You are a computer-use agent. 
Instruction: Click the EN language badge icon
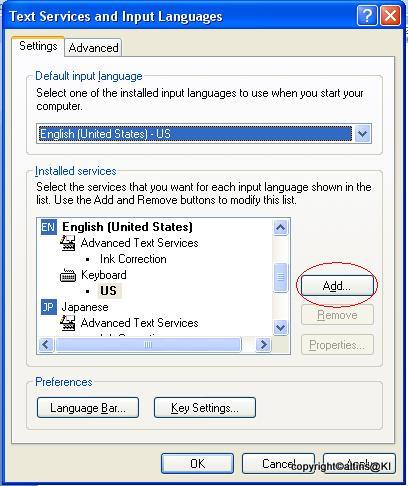click(x=48, y=227)
